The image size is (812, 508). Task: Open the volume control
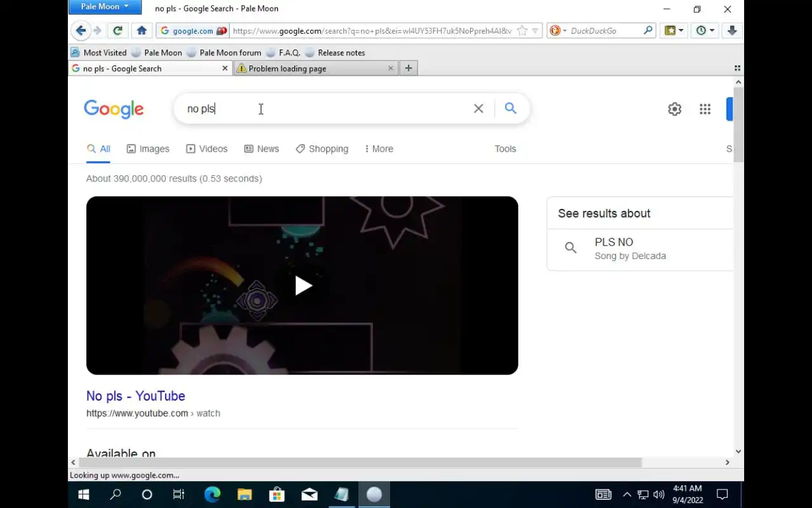[658, 495]
